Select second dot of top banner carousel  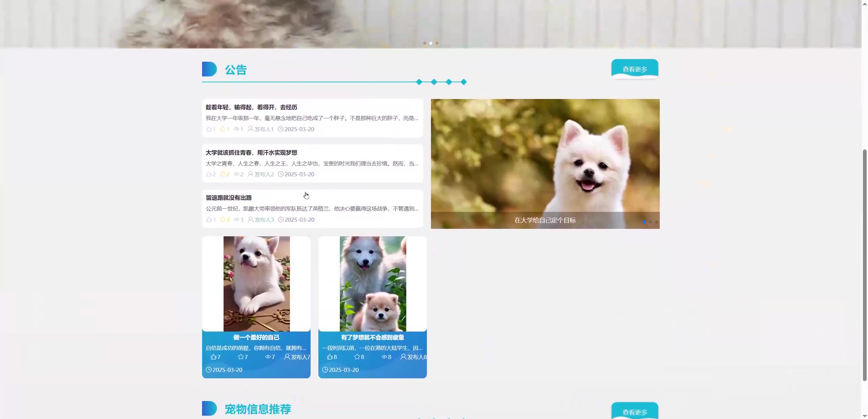pyautogui.click(x=431, y=43)
